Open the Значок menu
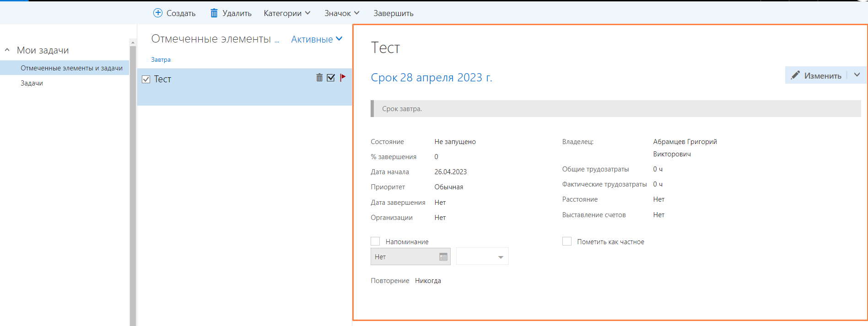The width and height of the screenshot is (868, 326). [x=342, y=13]
